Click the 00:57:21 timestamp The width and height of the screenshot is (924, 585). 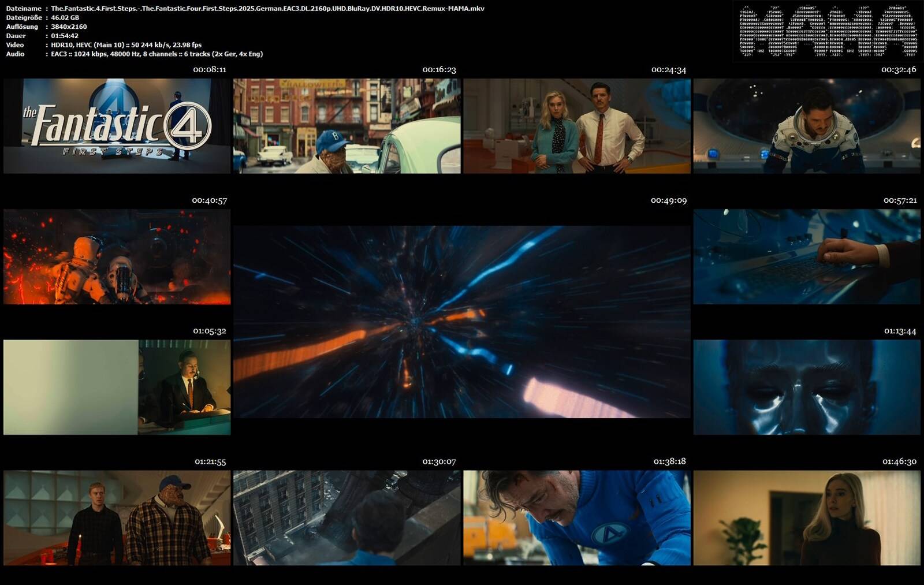pyautogui.click(x=900, y=200)
